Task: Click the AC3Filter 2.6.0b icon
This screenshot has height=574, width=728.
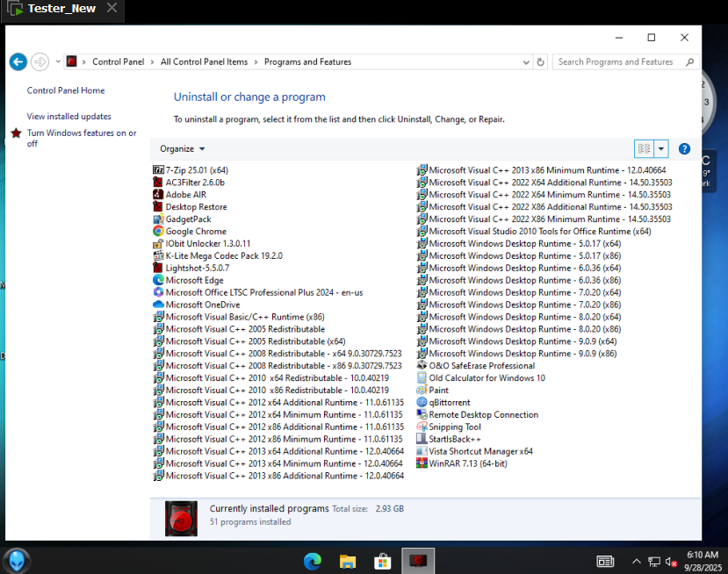Action: pos(158,183)
